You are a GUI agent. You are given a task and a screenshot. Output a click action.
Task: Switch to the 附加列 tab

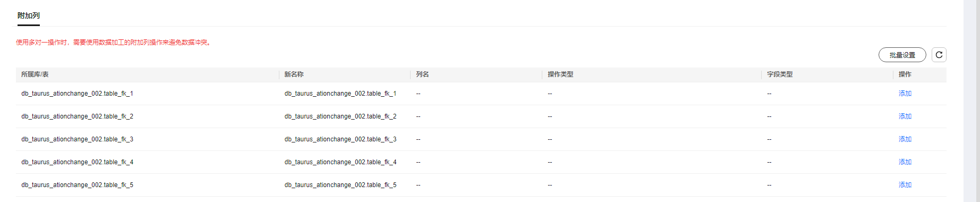[x=29, y=15]
